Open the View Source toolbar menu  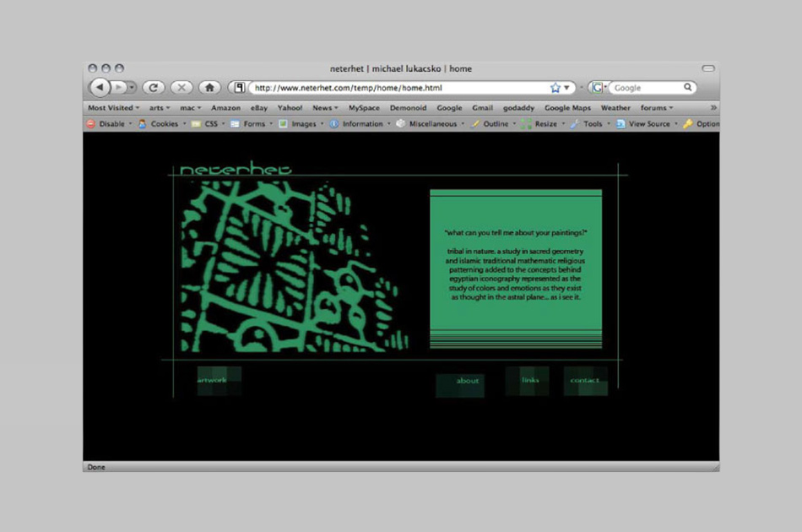click(x=648, y=124)
